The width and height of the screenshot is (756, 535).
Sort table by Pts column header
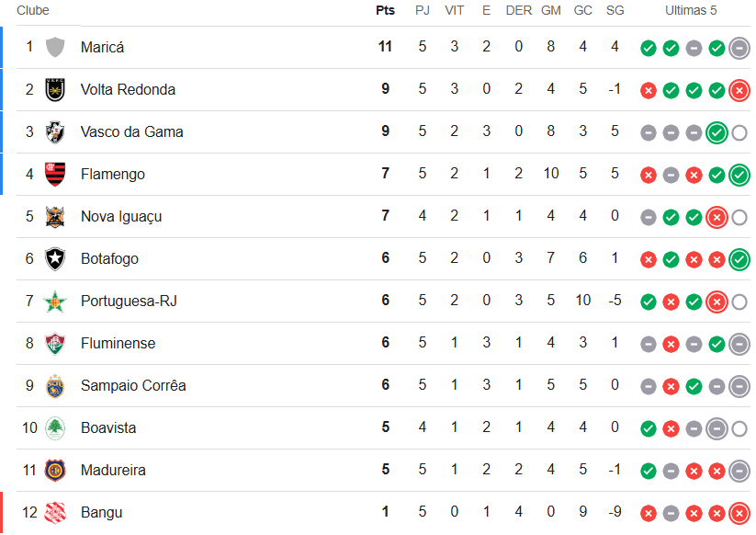[385, 11]
